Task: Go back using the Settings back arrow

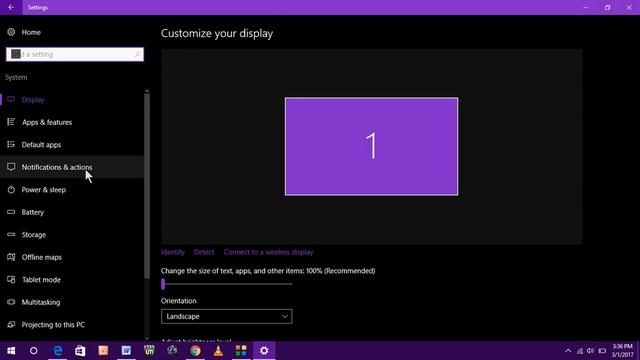Action: pyautogui.click(x=11, y=7)
